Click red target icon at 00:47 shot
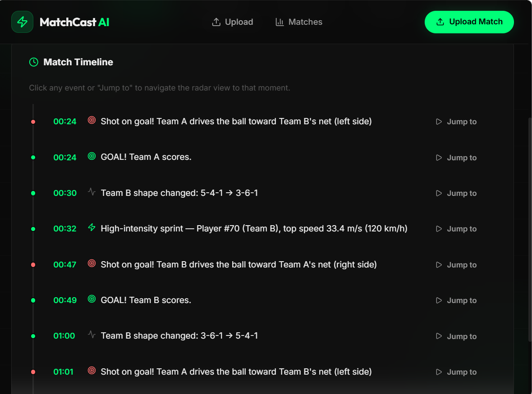532x394 pixels. pos(92,263)
